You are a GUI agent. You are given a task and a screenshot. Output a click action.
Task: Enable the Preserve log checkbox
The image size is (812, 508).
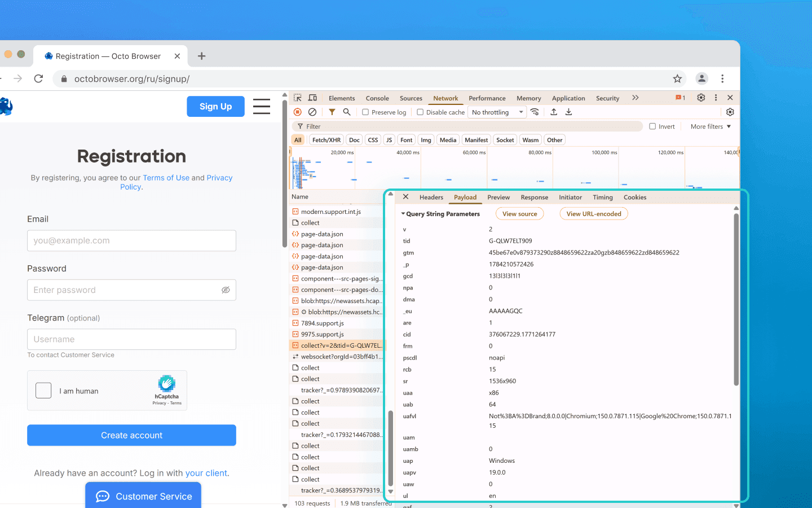(x=365, y=112)
